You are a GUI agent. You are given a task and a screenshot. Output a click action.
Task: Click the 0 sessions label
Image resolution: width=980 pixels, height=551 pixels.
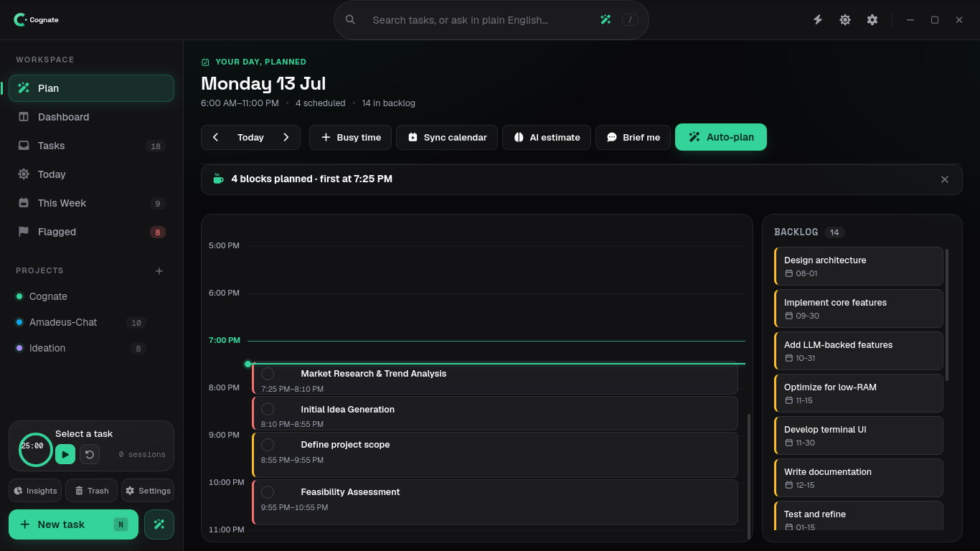[142, 454]
